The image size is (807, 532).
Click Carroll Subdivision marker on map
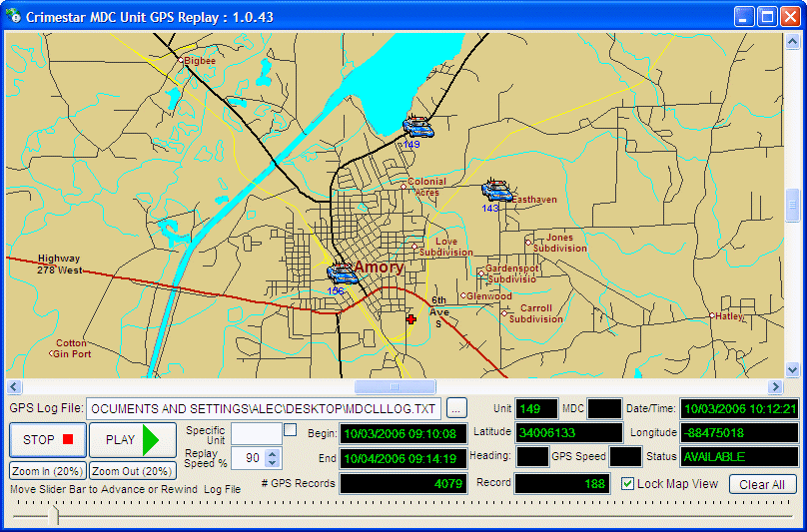(x=504, y=312)
